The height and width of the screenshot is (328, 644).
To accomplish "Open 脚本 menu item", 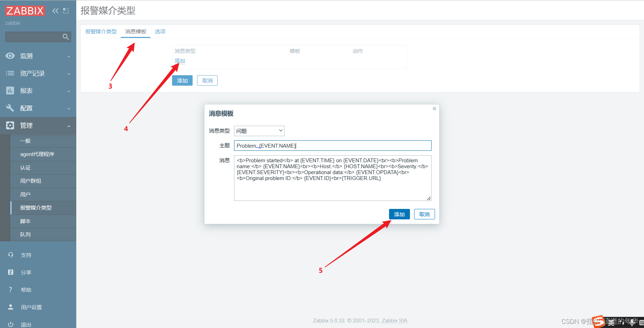I will tap(43, 221).
